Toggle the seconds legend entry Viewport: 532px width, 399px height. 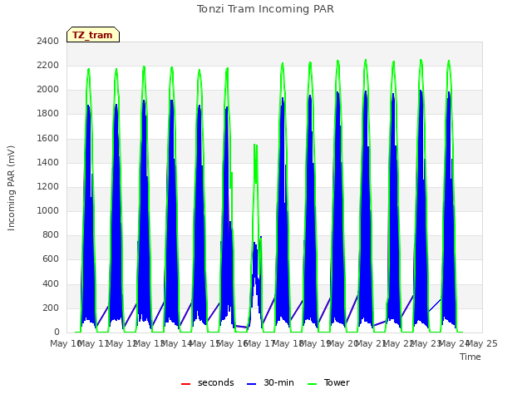coord(207,382)
